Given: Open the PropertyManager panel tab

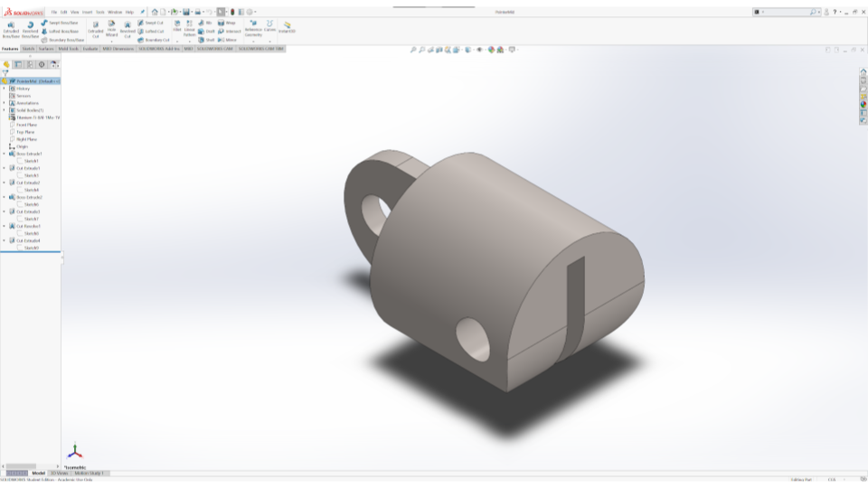Looking at the screenshot, I should 18,64.
